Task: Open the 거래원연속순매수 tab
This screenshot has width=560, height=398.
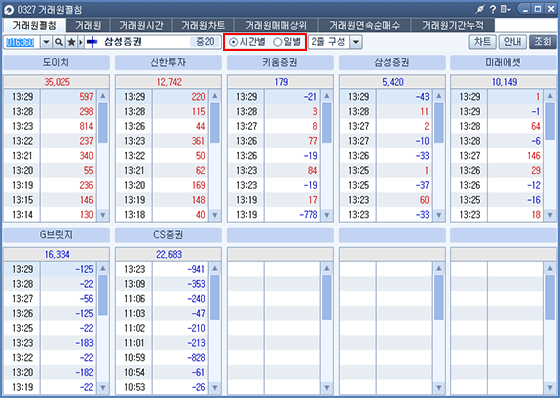Action: tap(364, 25)
